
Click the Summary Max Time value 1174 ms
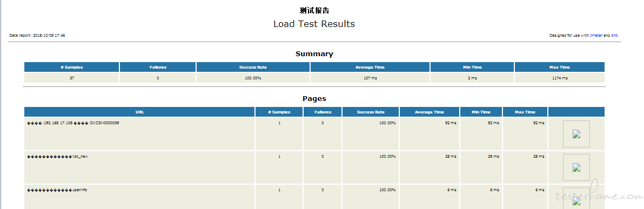click(560, 78)
